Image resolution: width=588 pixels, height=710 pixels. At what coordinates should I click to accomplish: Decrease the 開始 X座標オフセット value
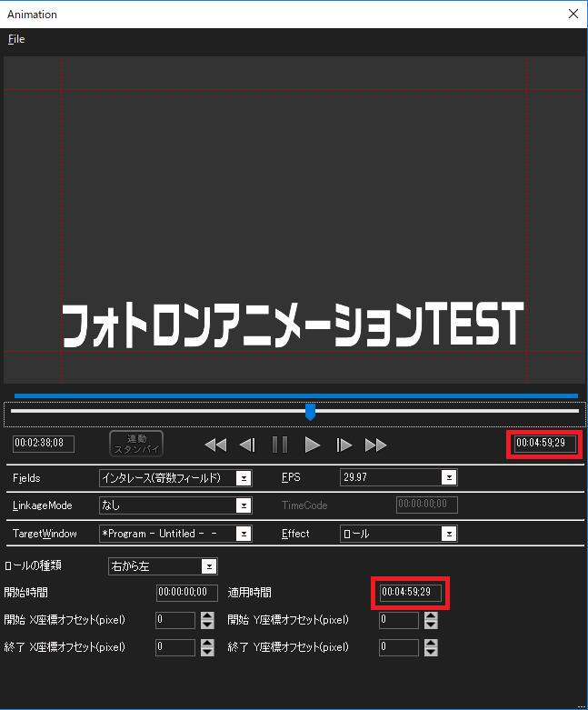[207, 625]
